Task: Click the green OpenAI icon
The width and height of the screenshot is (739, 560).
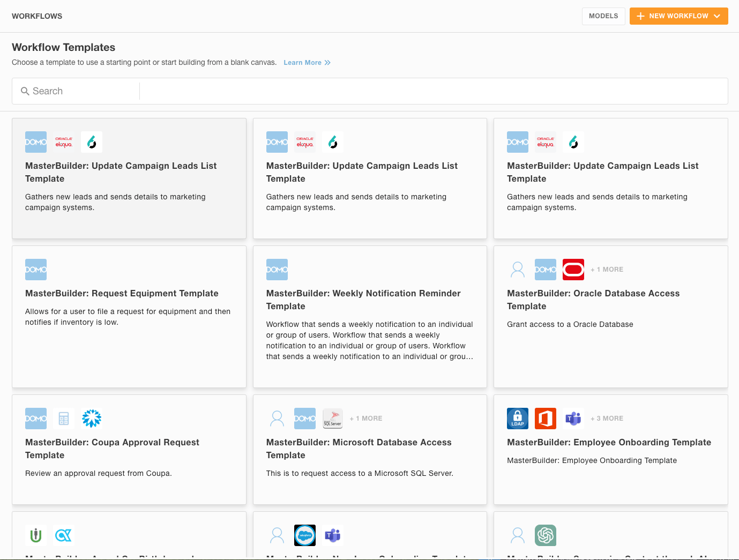Action: [546, 535]
